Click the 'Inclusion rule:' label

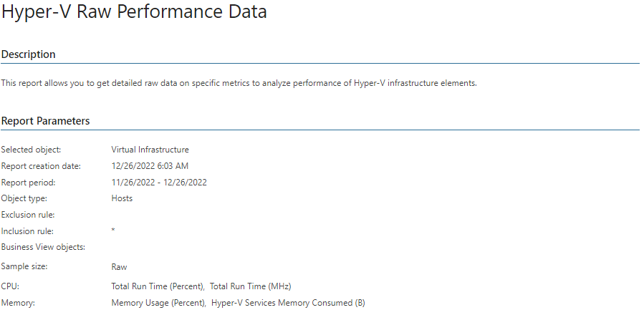(x=27, y=231)
